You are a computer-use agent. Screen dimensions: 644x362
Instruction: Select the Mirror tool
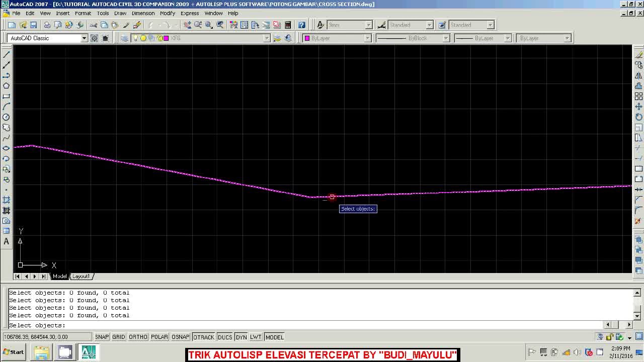point(638,75)
